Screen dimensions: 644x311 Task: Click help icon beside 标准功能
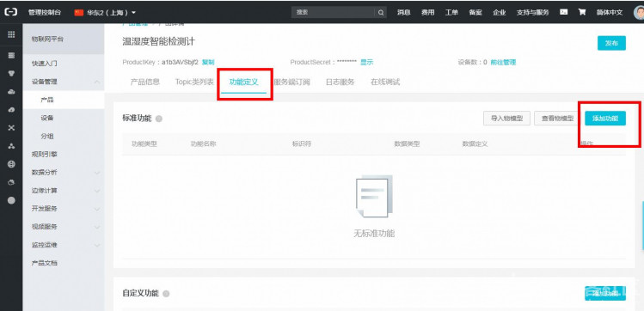click(159, 119)
